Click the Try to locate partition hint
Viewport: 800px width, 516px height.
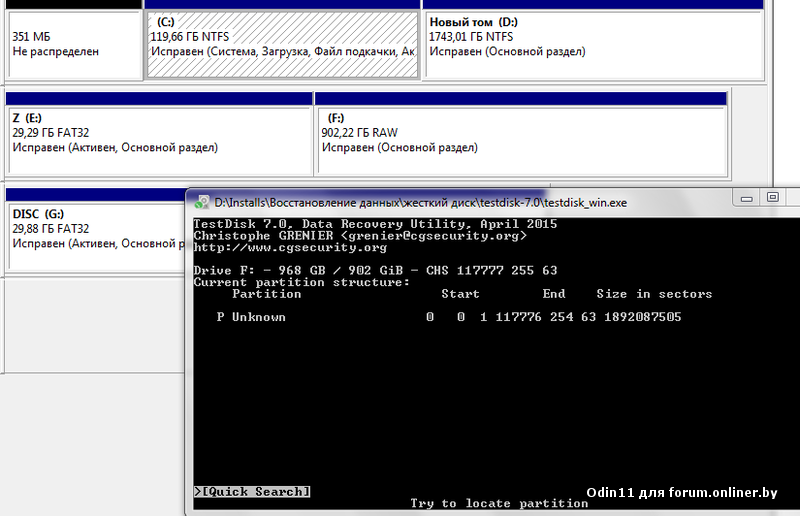(499, 503)
